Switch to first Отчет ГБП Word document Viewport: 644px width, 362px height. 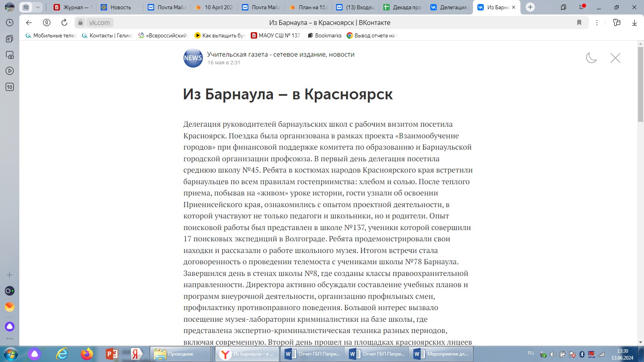(x=312, y=354)
